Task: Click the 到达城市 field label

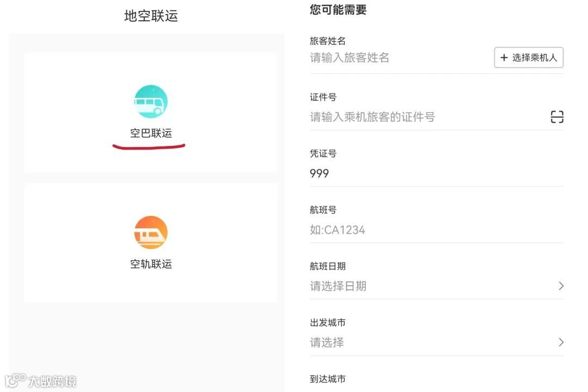Action: click(x=327, y=379)
